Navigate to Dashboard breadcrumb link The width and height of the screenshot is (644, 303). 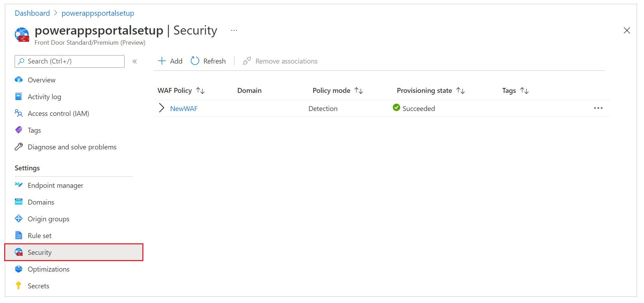coord(32,13)
